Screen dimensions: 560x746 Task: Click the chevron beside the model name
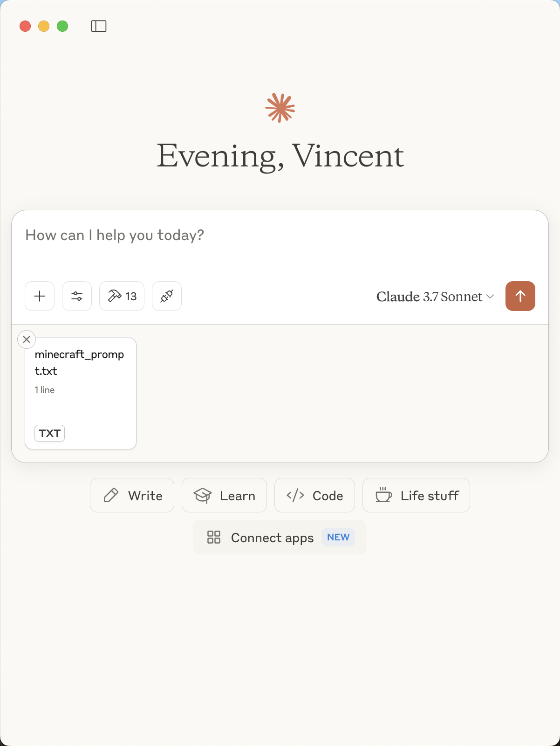(x=490, y=297)
